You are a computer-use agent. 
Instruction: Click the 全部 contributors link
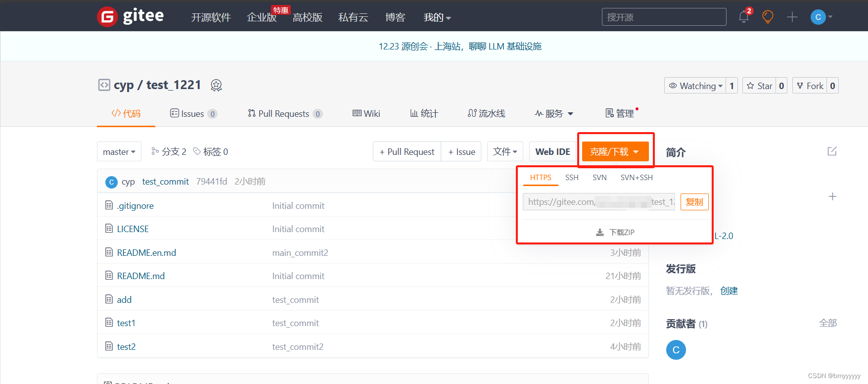tap(828, 323)
